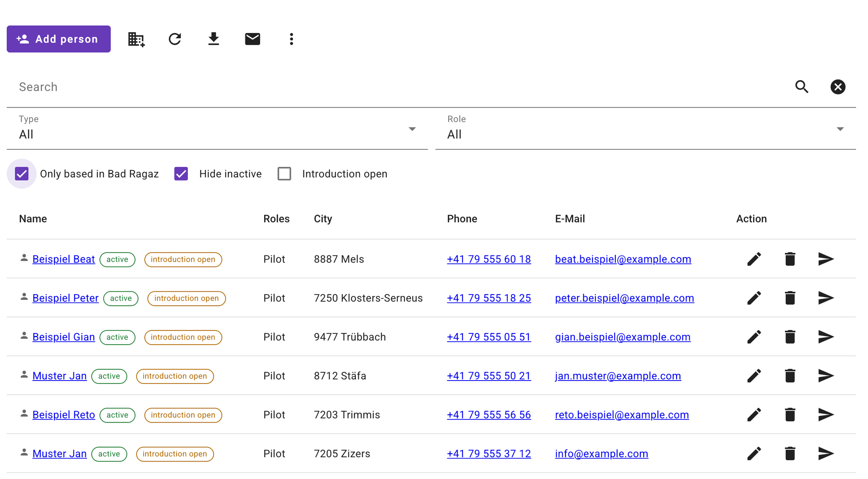Image resolution: width=868 pixels, height=479 pixels.
Task: Delete the Beispiel Reto row
Action: (x=790, y=415)
